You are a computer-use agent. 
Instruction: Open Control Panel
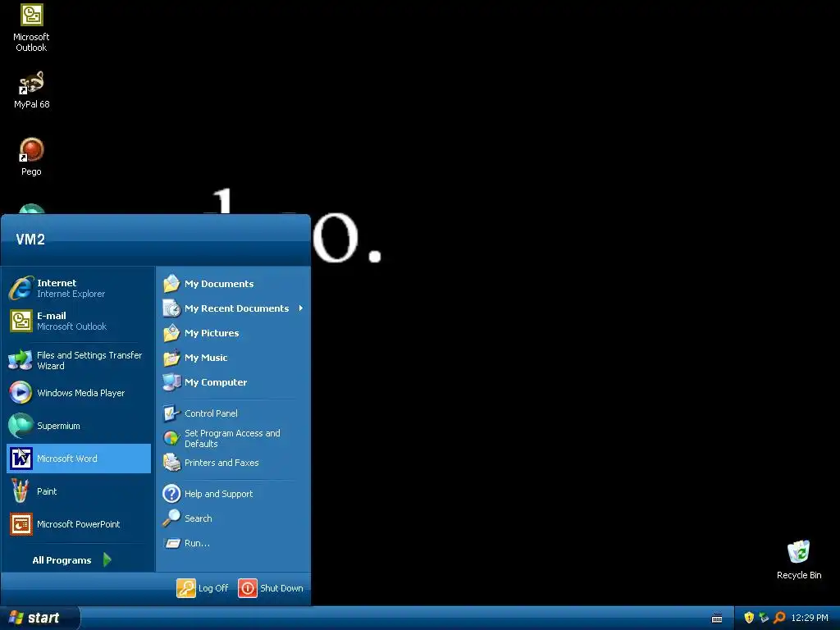pos(233,413)
